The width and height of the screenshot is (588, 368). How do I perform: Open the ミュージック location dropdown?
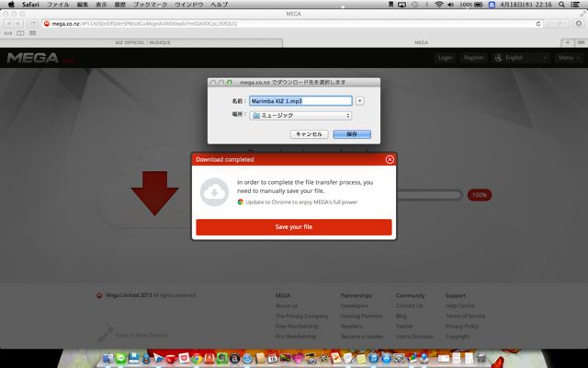pos(300,116)
